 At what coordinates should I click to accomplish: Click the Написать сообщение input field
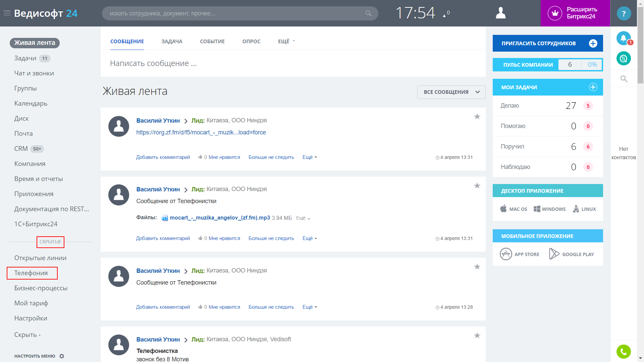pyautogui.click(x=293, y=63)
